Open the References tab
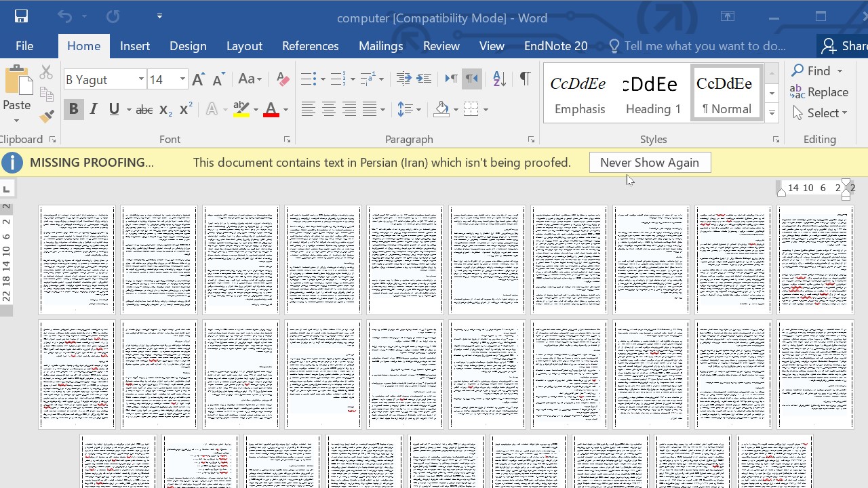The width and height of the screenshot is (868, 488). (311, 46)
